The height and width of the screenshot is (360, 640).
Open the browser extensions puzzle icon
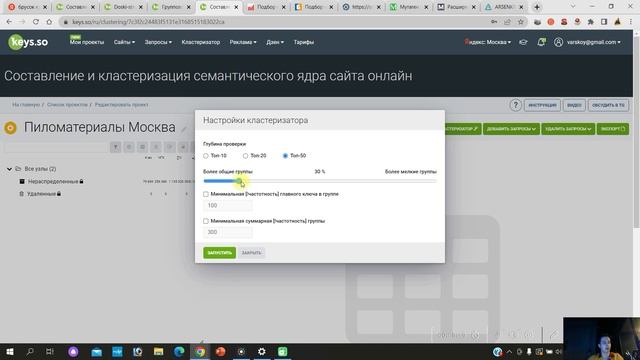click(x=590, y=22)
